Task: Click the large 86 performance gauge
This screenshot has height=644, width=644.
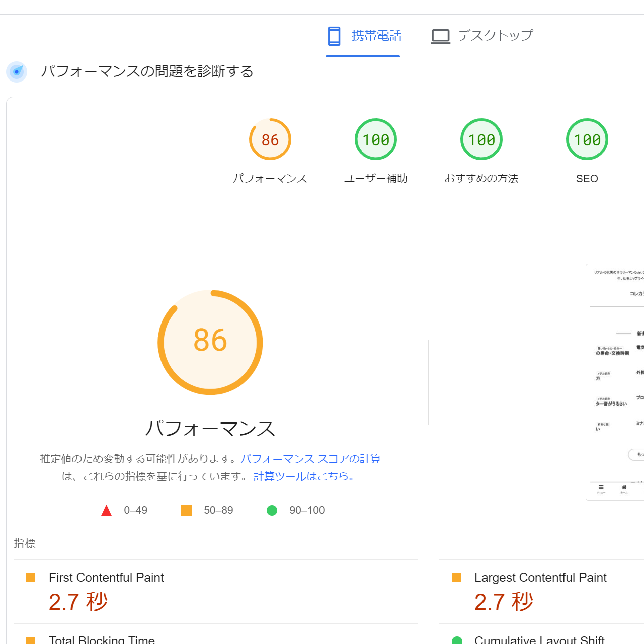Action: tap(210, 342)
